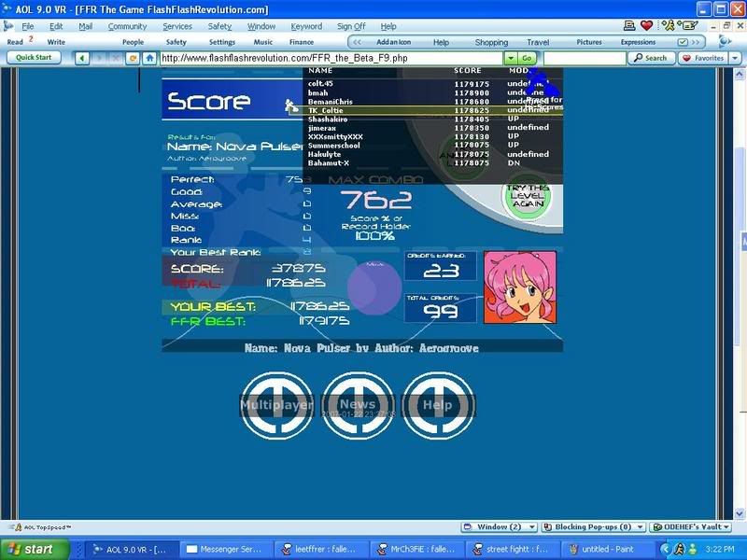Click the Music toolbar button
747x560 pixels.
263,42
